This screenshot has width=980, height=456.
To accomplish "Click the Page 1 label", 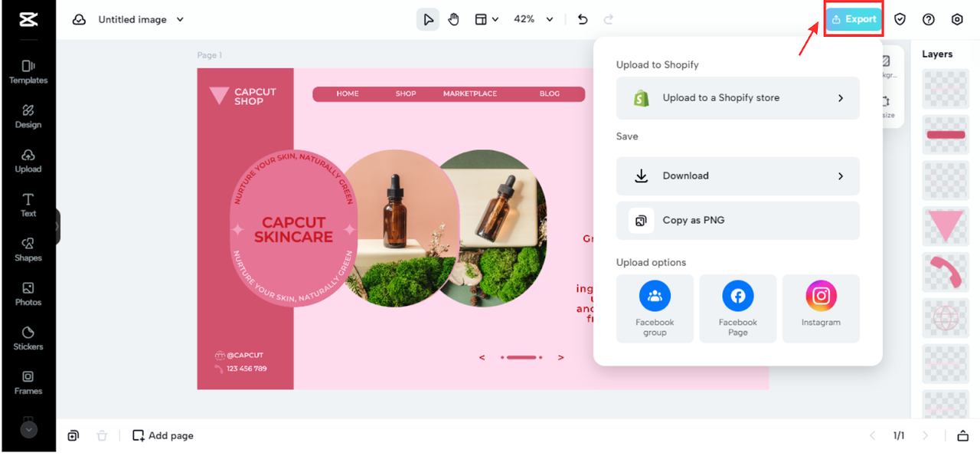I will [210, 55].
